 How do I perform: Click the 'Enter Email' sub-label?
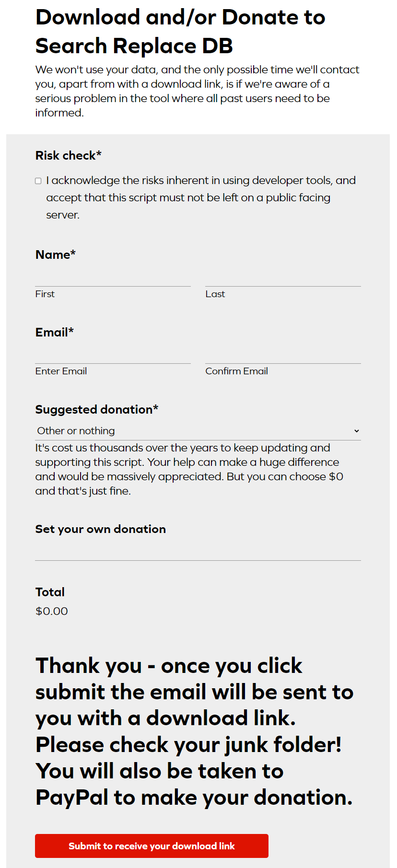tap(61, 371)
